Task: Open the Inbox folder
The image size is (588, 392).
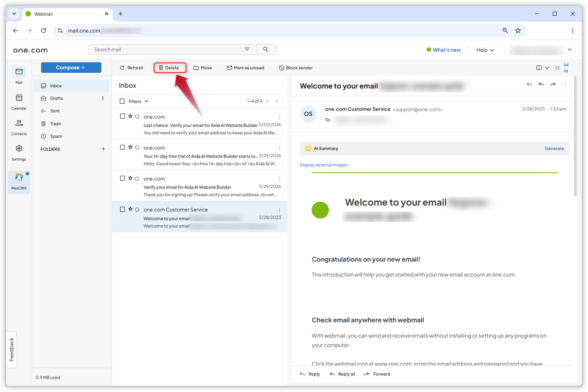Action: (71, 86)
